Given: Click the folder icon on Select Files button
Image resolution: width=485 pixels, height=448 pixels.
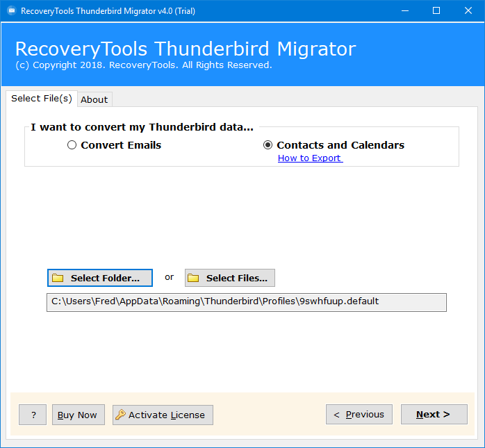Looking at the screenshot, I should tap(194, 278).
